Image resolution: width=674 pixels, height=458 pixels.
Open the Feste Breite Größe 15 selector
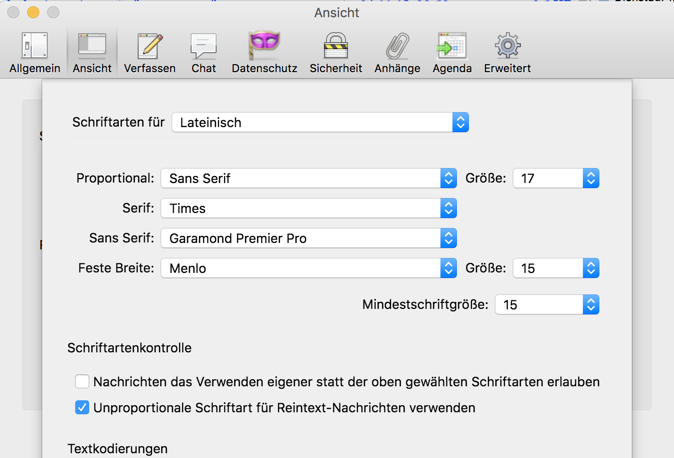pyautogui.click(x=556, y=268)
